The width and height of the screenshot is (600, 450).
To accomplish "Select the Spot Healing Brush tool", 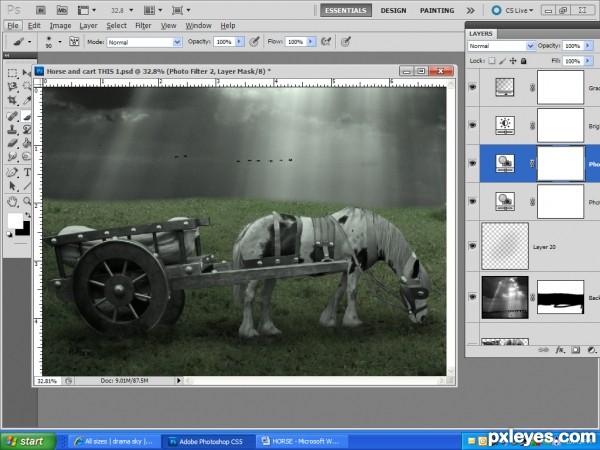I will point(12,115).
